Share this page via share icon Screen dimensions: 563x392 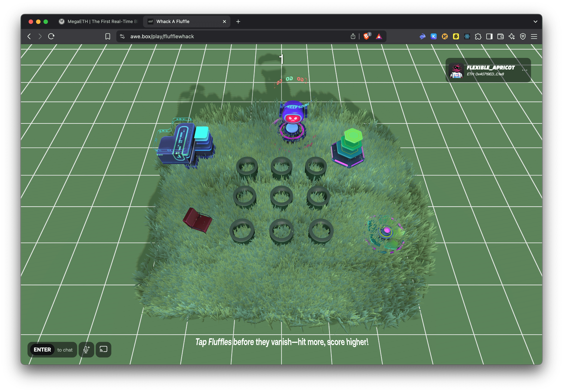tap(353, 37)
